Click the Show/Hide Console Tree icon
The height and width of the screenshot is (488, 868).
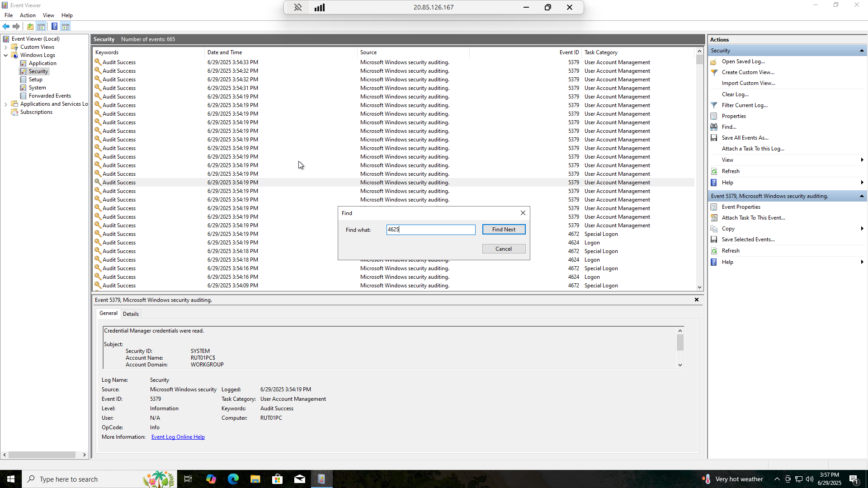click(x=41, y=26)
